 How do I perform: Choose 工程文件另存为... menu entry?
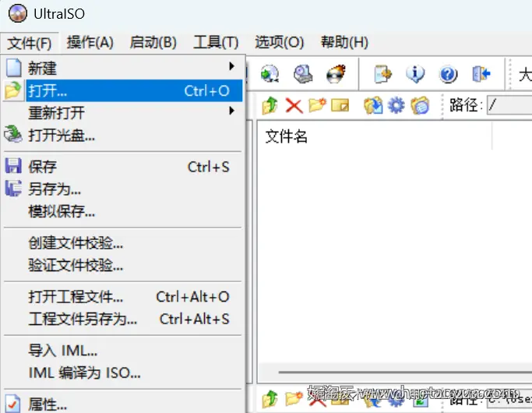[x=122, y=319]
